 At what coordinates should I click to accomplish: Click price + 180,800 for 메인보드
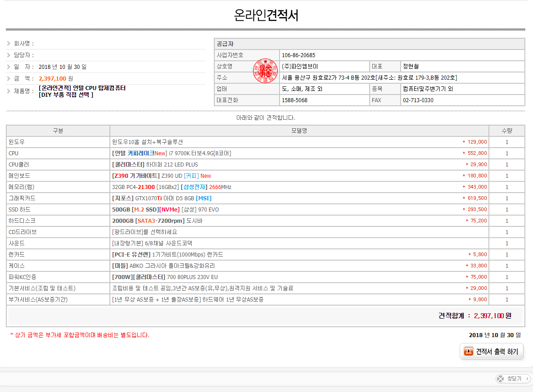(474, 176)
